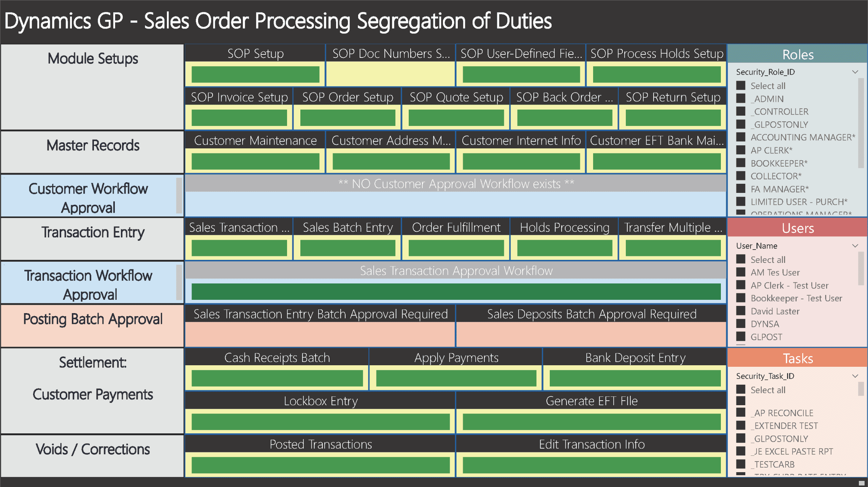
Task: Select the Sales Batch Entry tile header
Action: pos(348,228)
